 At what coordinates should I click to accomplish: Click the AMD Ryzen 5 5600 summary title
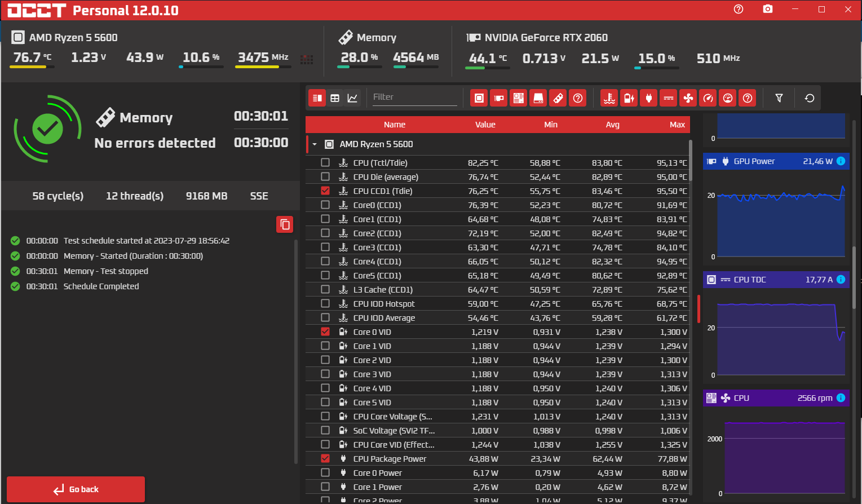click(73, 38)
